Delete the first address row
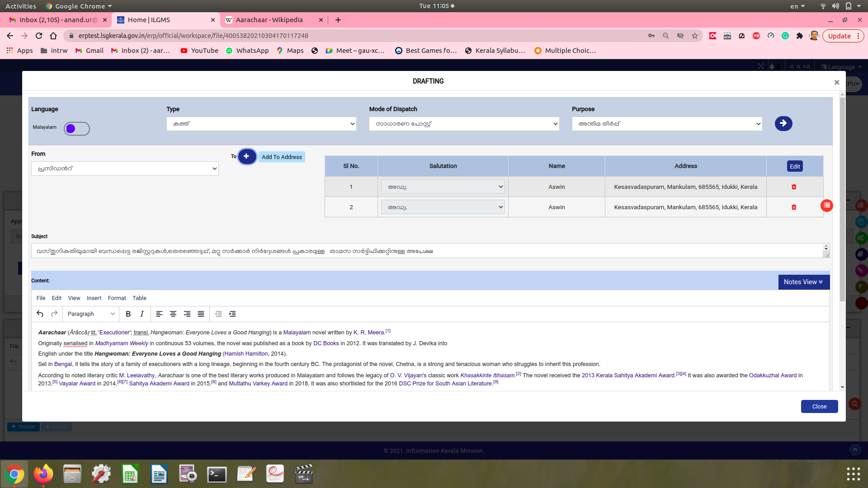868x488 pixels. pyautogui.click(x=794, y=187)
